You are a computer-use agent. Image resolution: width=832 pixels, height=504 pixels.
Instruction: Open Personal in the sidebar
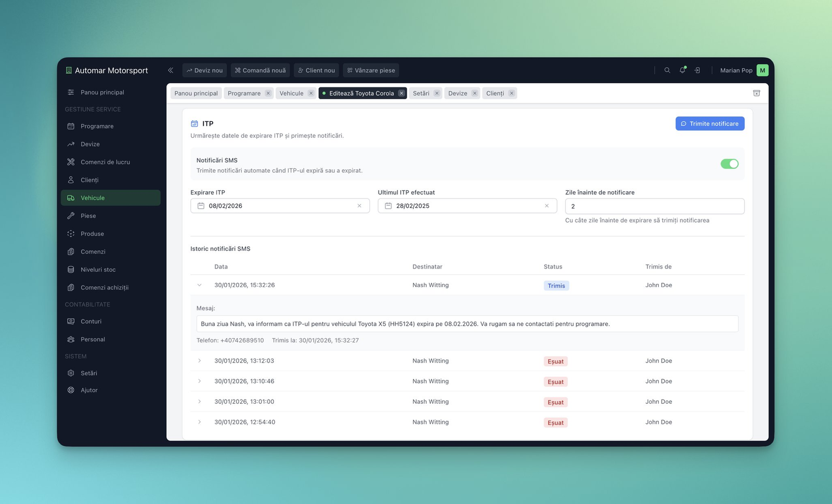pos(110,339)
